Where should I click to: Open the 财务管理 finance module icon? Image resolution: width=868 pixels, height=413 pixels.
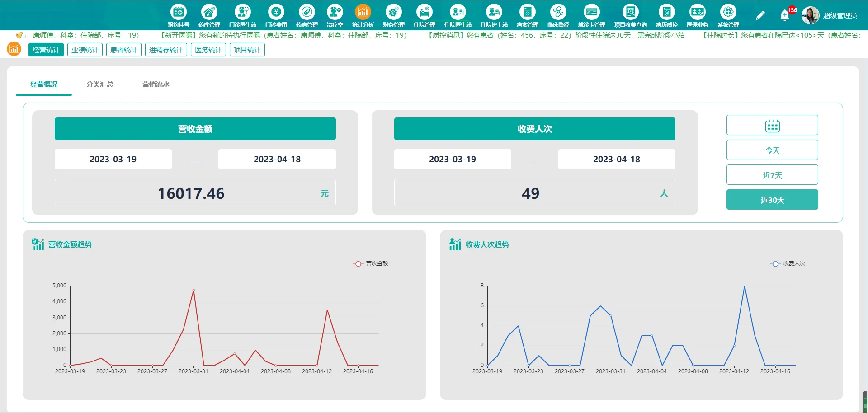pyautogui.click(x=393, y=15)
